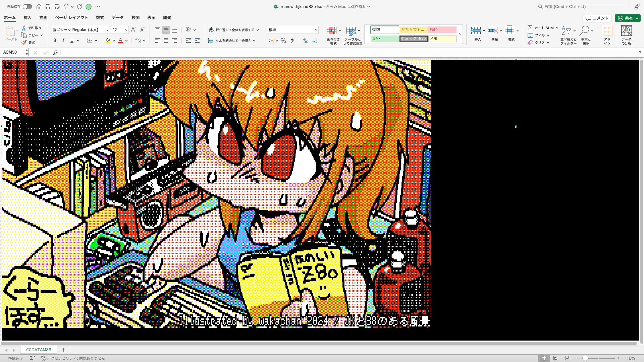Switch to the 描画 ribbon tab

(x=43, y=18)
